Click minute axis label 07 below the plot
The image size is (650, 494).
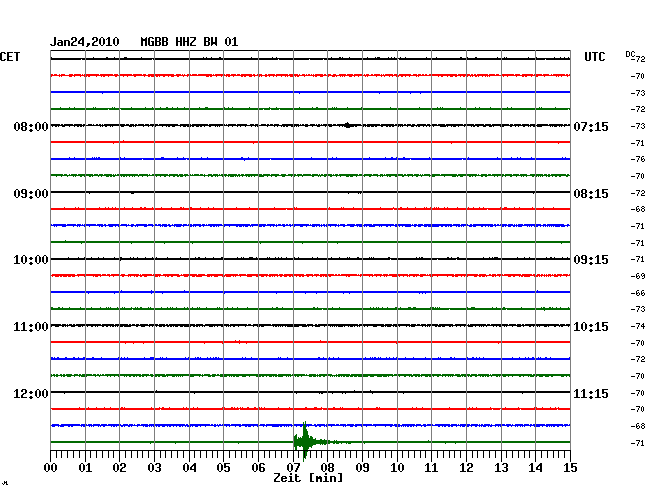(293, 468)
